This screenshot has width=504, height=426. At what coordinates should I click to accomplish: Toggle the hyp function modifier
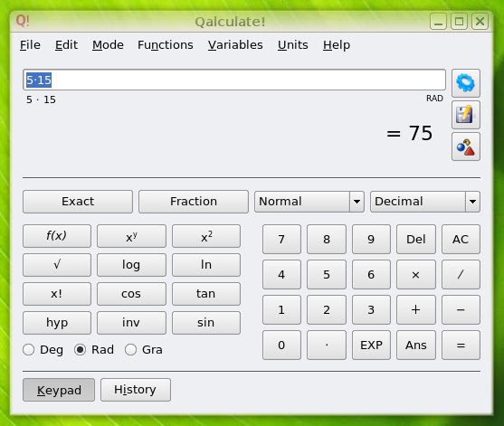(57, 323)
